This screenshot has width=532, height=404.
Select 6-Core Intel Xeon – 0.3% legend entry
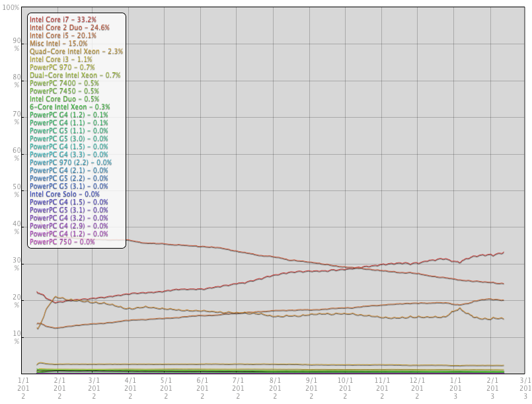(70, 107)
